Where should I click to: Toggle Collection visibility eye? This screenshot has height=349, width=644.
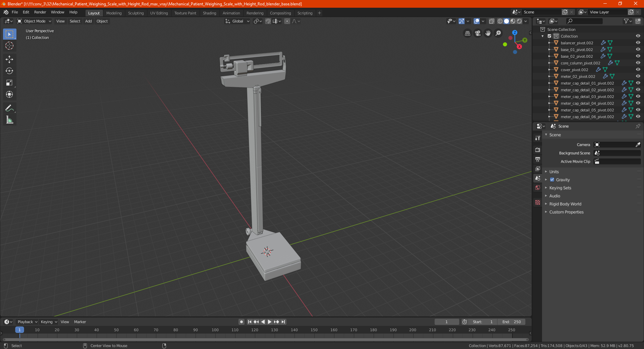pos(638,36)
